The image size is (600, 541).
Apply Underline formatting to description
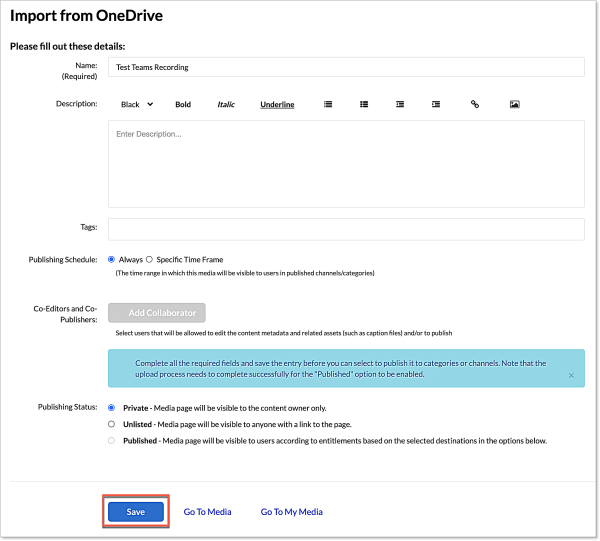(277, 104)
